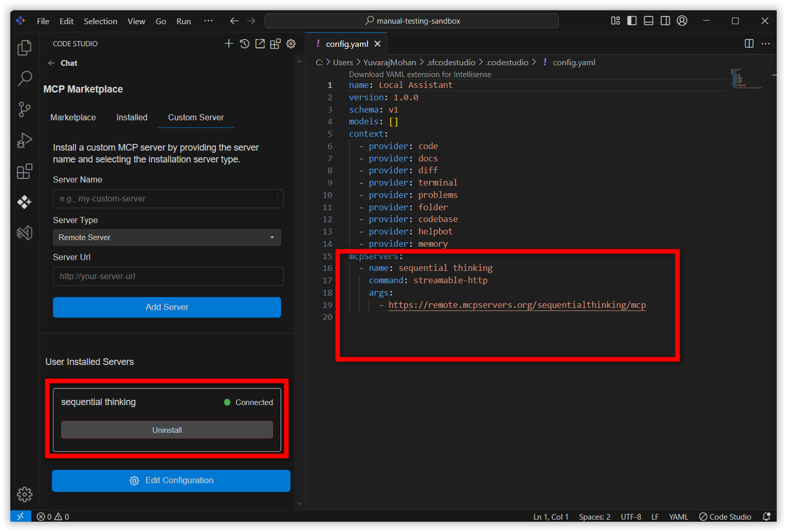Open chat history clock icon
787x532 pixels.
pos(245,44)
